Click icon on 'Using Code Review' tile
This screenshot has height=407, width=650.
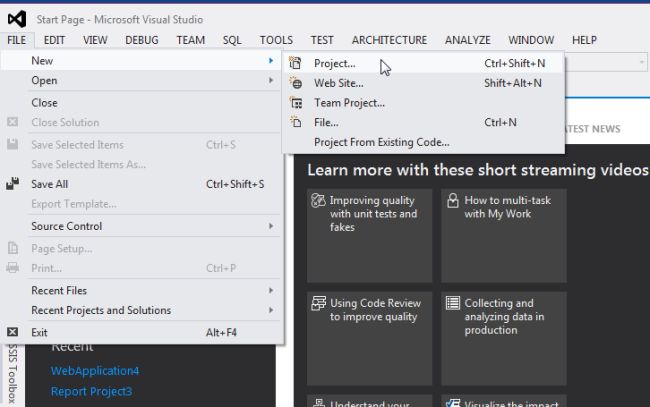tap(318, 303)
